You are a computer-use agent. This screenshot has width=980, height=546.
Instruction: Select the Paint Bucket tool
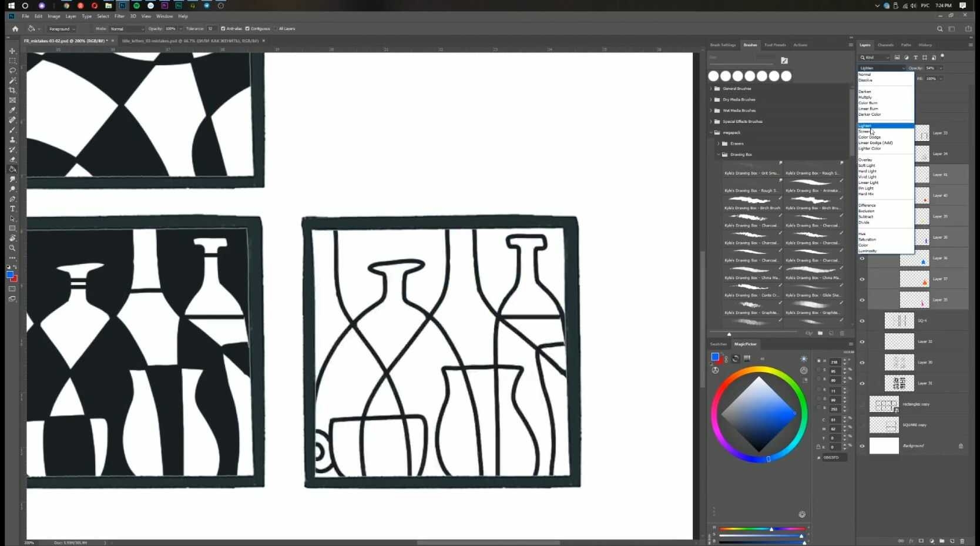[12, 169]
